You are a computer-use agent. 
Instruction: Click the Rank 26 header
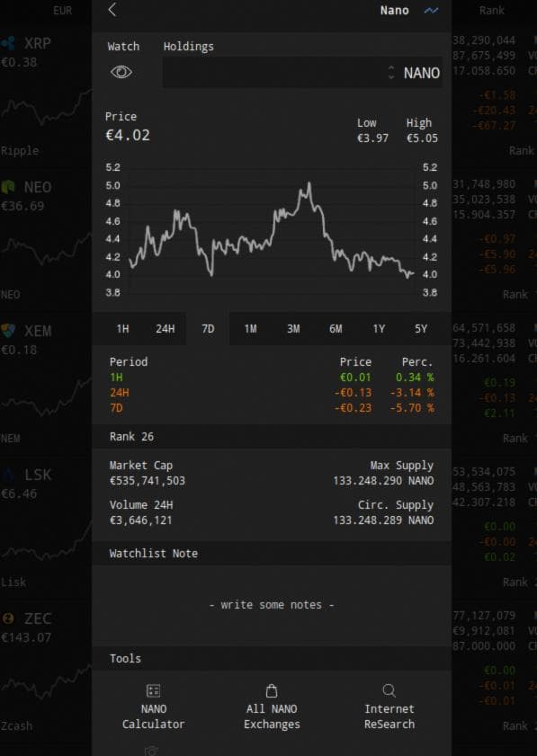[x=272, y=437]
